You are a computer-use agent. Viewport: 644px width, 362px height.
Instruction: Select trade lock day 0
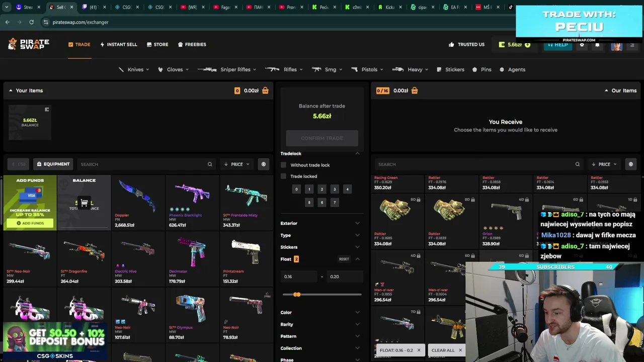point(296,189)
